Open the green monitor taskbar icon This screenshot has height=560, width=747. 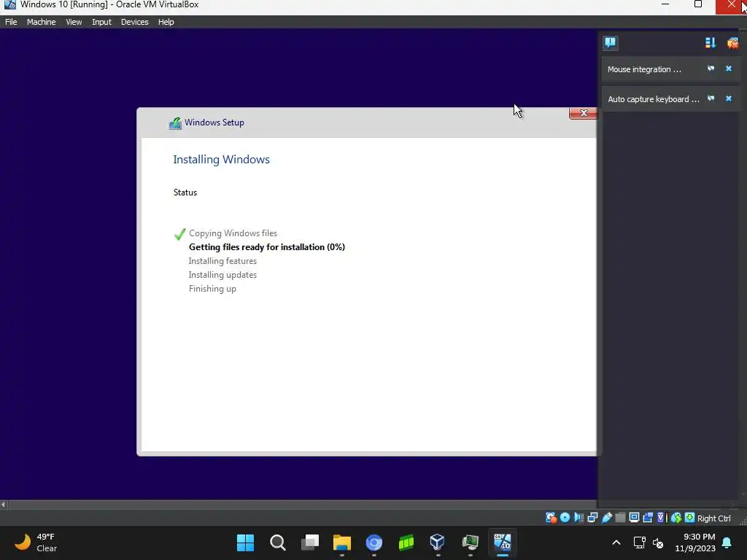[x=471, y=542]
